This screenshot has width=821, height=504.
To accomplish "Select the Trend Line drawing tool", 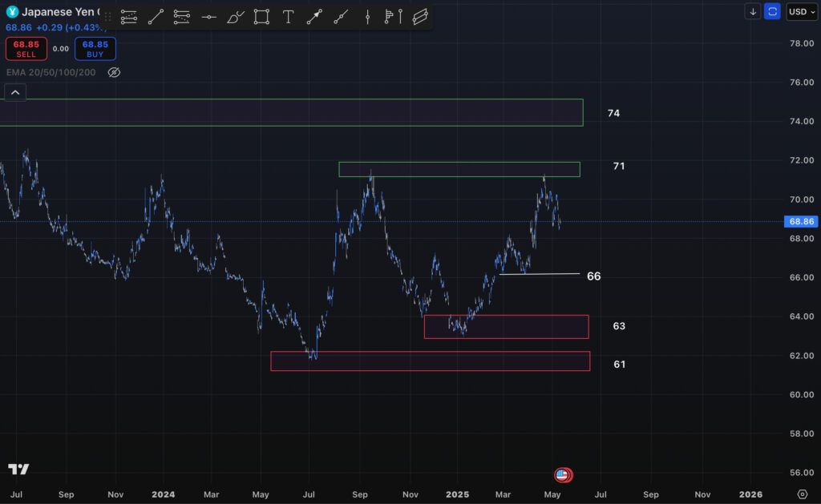I will [x=156, y=16].
